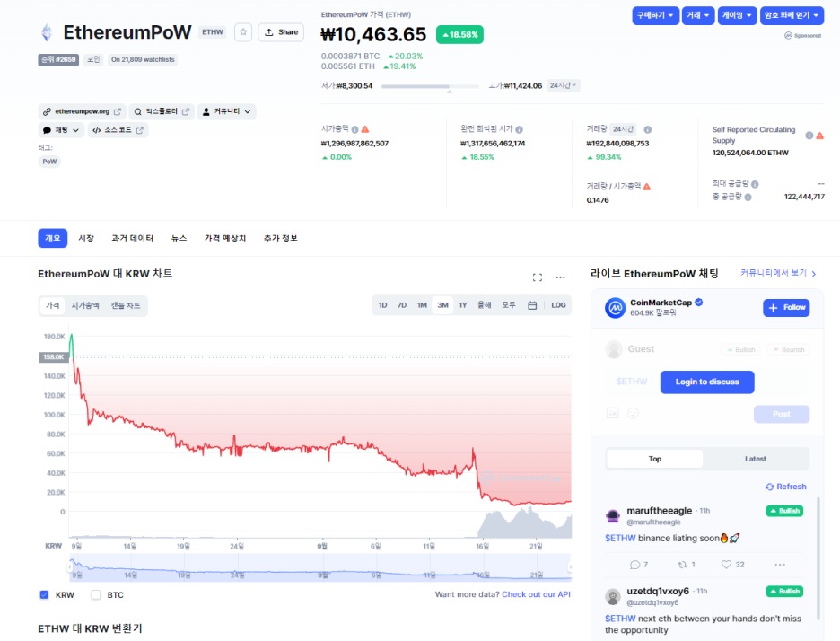Click the warning icon next to 거래량 / 시가총액

point(647,187)
